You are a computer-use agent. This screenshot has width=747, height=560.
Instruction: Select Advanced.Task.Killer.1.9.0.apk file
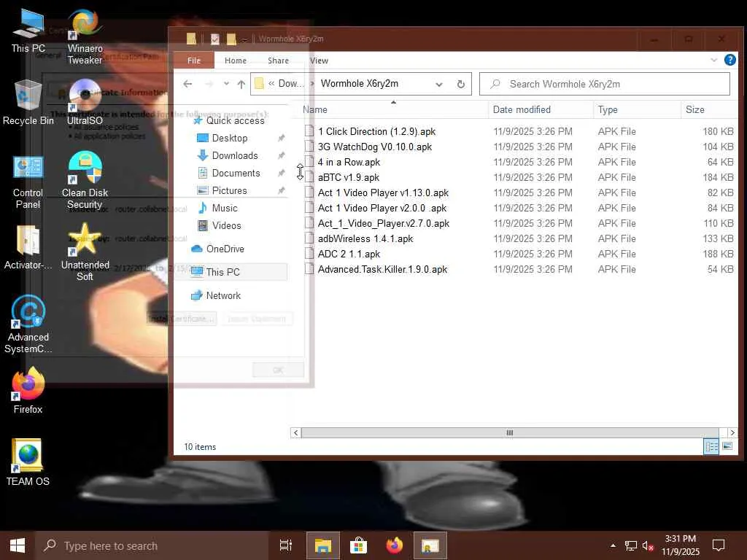[x=382, y=269]
